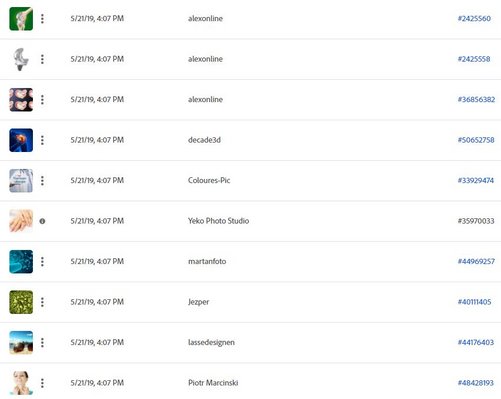The image size is (501, 399).
Task: Open the three-dot menu for asset #2425558
Action: coord(42,59)
